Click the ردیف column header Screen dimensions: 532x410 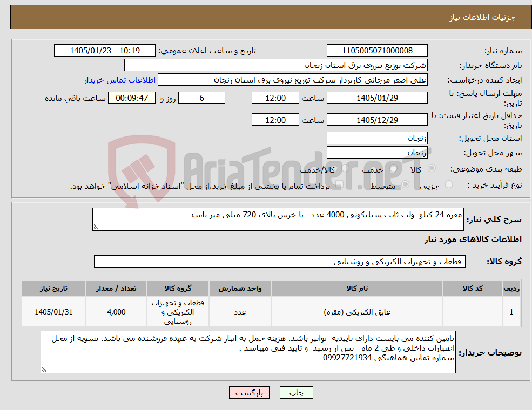pos(511,289)
